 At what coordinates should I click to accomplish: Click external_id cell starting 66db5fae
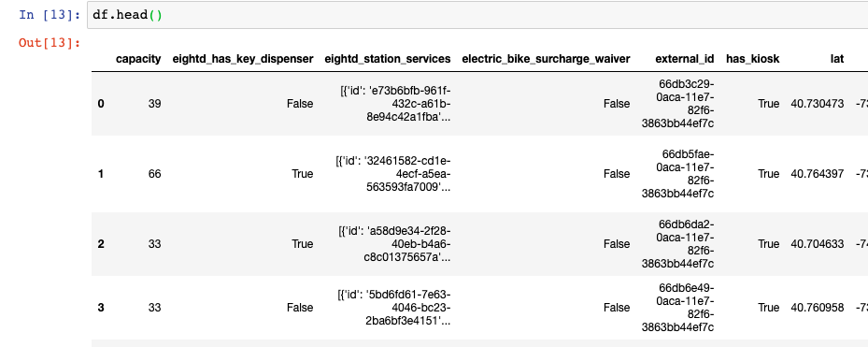point(678,174)
